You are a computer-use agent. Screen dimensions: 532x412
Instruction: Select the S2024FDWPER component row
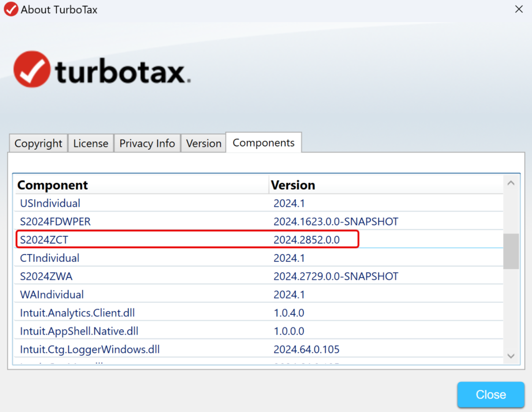[x=259, y=221]
